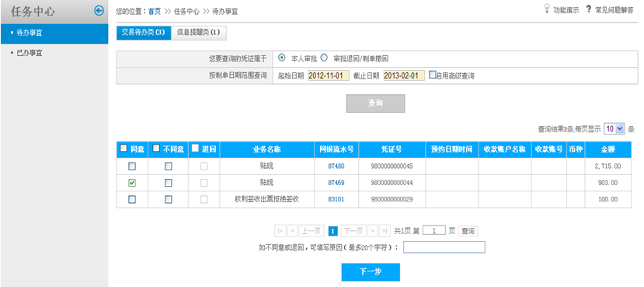Click voucher number 9800000000044

392,183
